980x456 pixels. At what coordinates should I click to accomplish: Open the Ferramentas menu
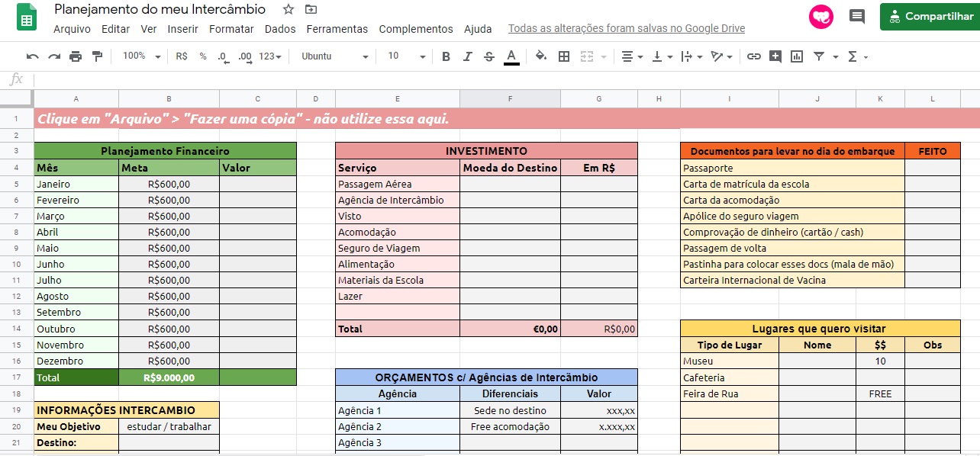point(337,29)
